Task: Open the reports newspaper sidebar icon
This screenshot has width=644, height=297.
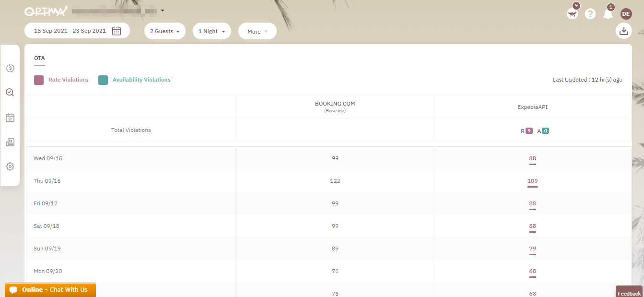Action: 10,142
